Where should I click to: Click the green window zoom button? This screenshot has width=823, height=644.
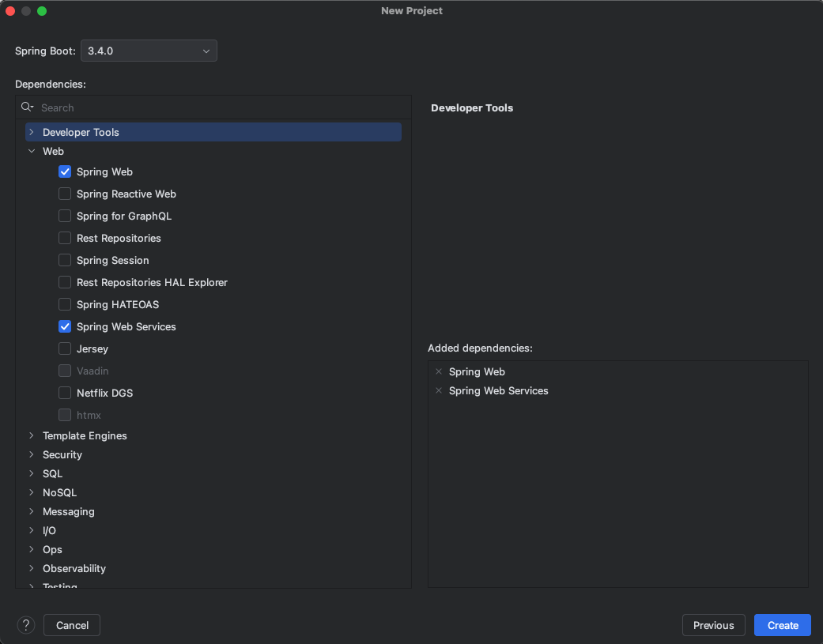point(42,11)
